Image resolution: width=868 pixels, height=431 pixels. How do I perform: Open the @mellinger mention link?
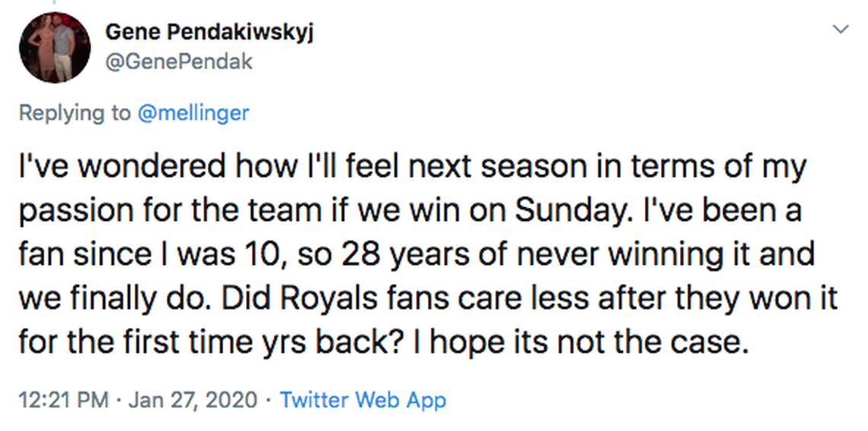click(x=193, y=113)
